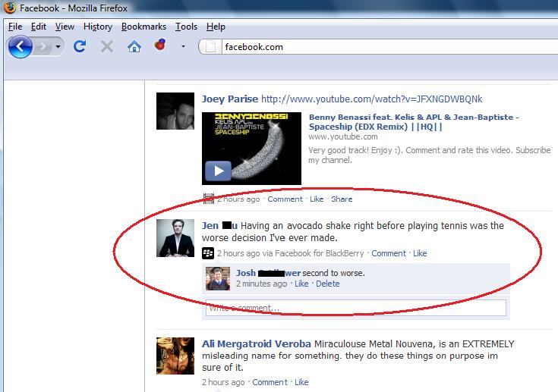Open Jen's profile name link
558x392 pixels.
(x=219, y=226)
